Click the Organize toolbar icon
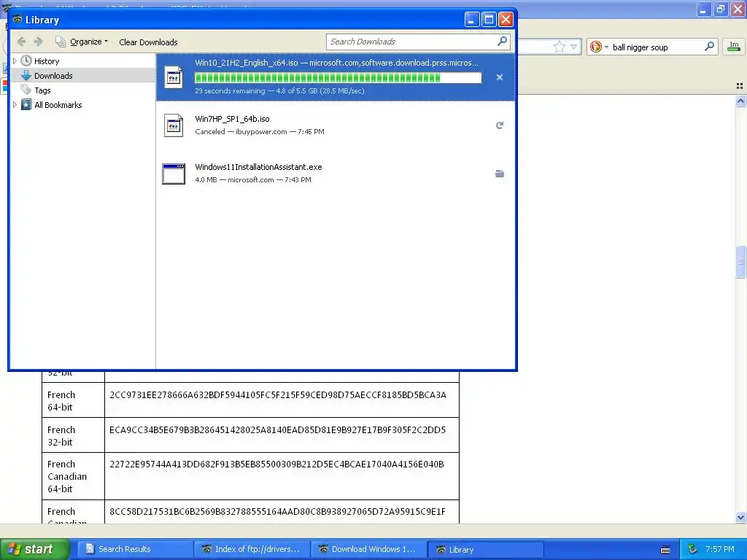 [x=60, y=42]
